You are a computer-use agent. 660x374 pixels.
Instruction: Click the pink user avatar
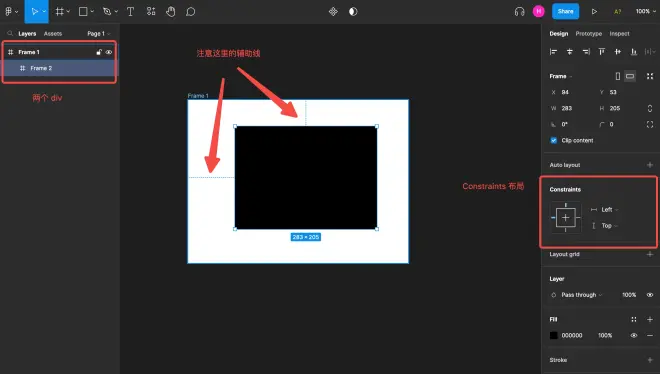click(538, 12)
